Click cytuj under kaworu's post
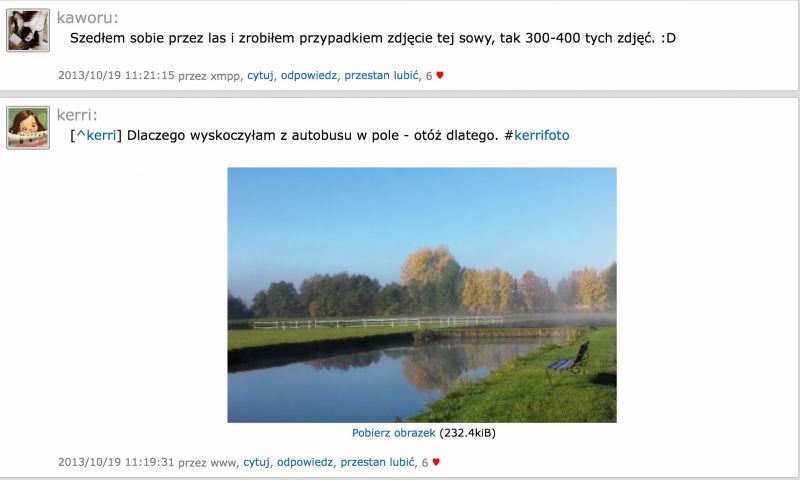The image size is (800, 480). coord(260,75)
